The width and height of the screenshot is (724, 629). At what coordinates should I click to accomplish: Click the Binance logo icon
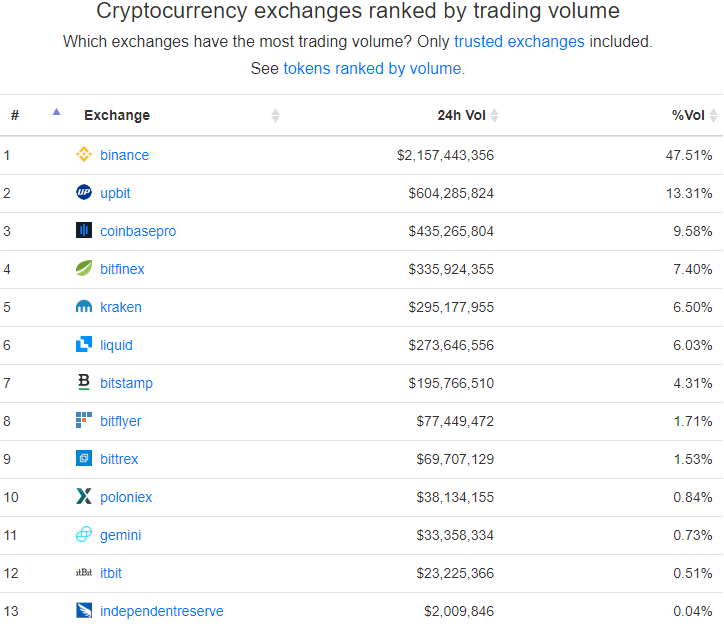84,155
